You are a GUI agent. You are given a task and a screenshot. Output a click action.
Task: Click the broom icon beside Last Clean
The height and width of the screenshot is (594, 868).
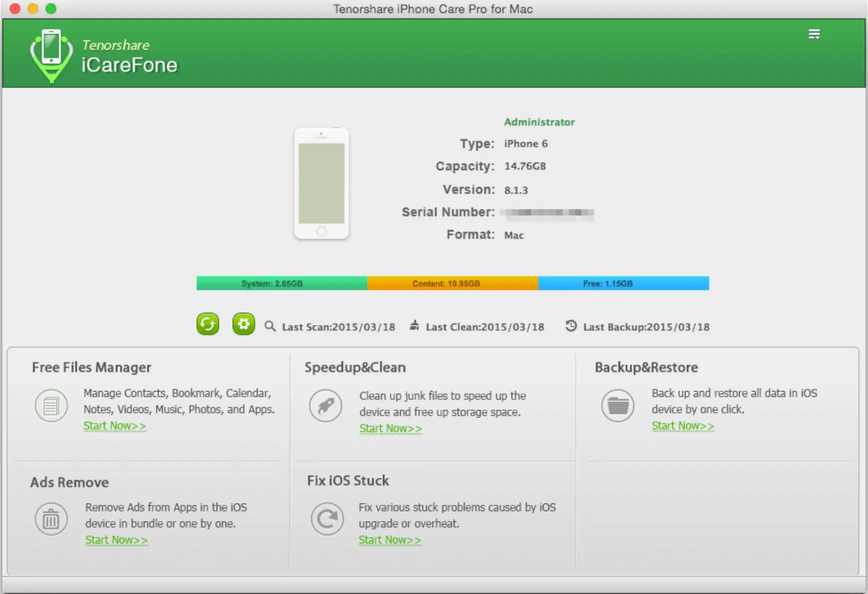click(x=414, y=325)
